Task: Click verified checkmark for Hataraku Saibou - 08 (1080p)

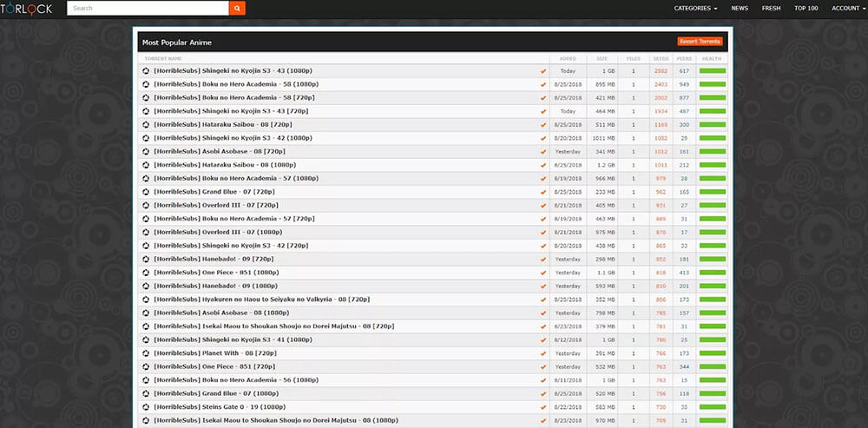Action: (543, 165)
